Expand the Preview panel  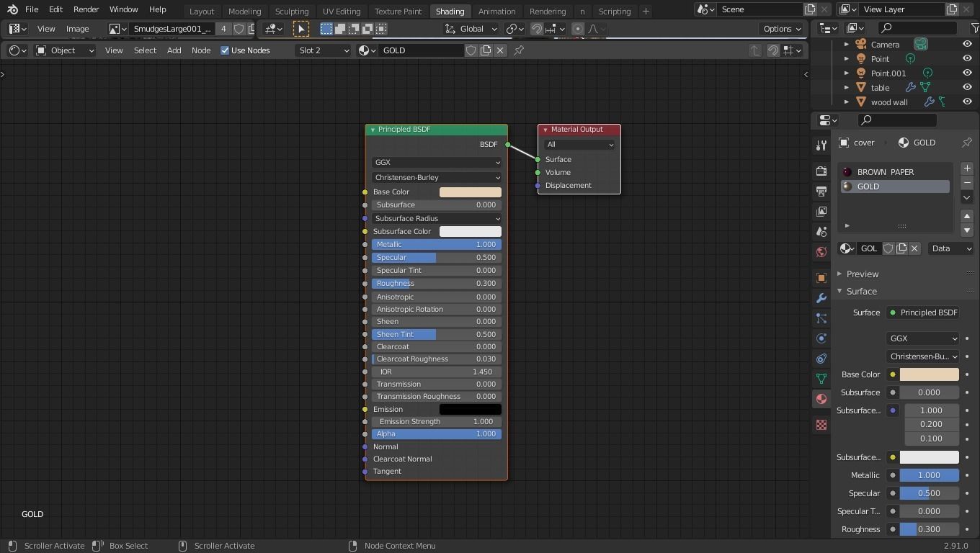coord(862,274)
